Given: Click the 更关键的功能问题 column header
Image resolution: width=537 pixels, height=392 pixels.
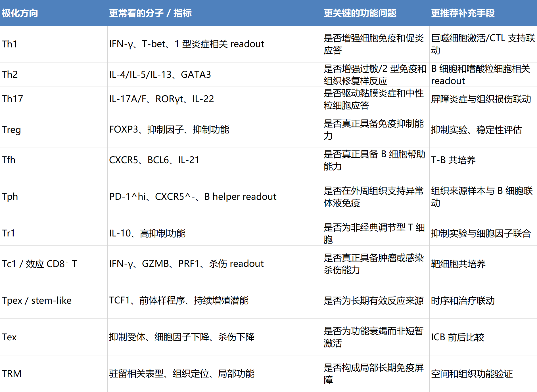Looking at the screenshot, I should (x=360, y=13).
